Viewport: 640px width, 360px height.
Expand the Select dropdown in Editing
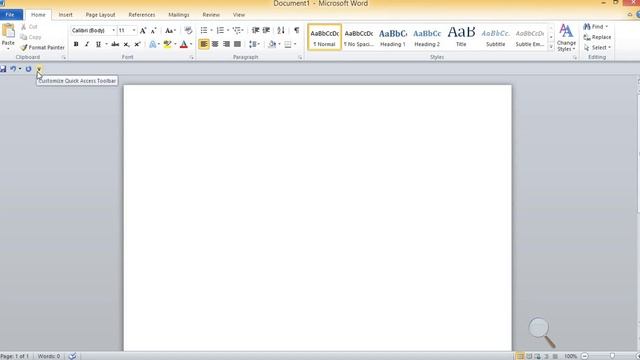[x=598, y=48]
